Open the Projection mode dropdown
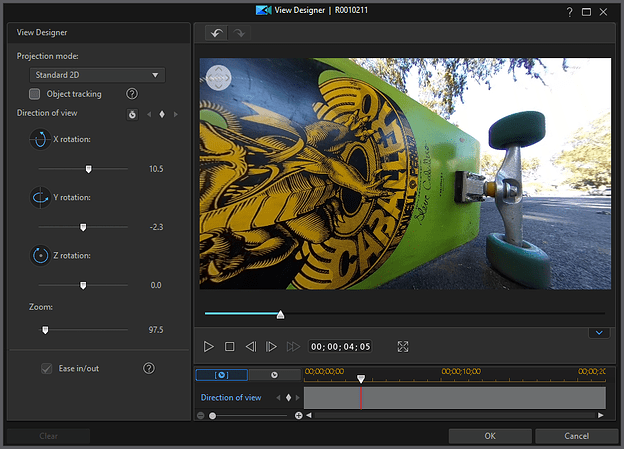 [x=97, y=75]
